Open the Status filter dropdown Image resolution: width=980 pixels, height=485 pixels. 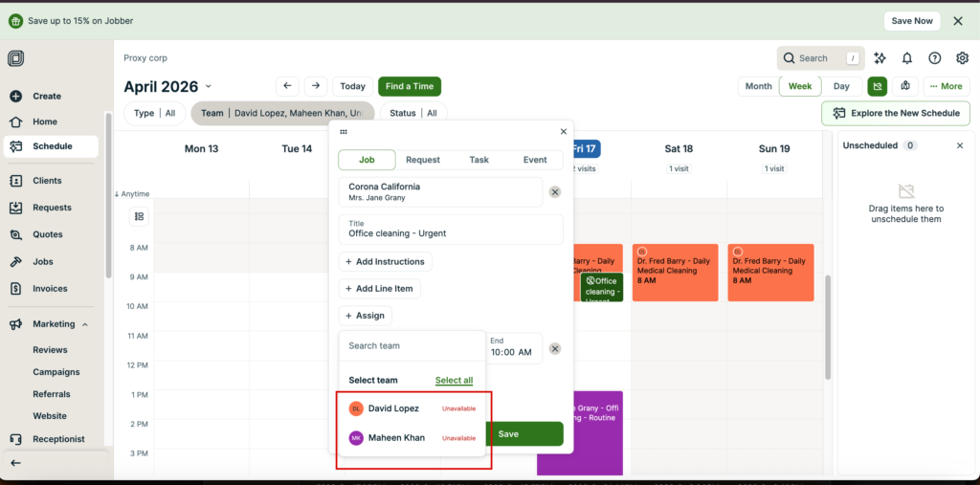coord(413,113)
